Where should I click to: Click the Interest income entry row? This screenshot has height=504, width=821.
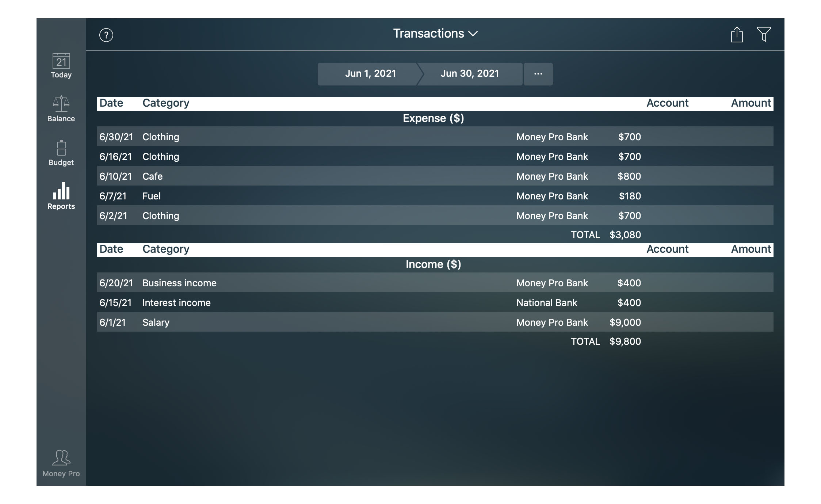pyautogui.click(x=434, y=302)
